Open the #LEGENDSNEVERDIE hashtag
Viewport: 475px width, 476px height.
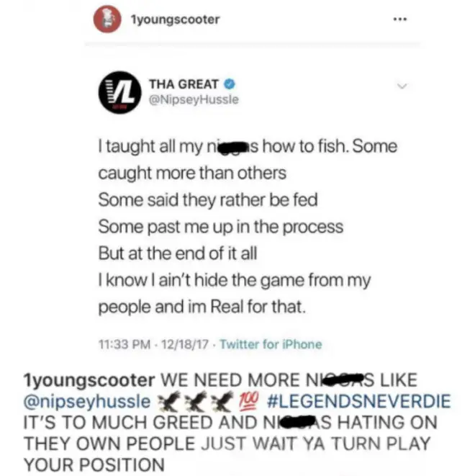(358, 401)
